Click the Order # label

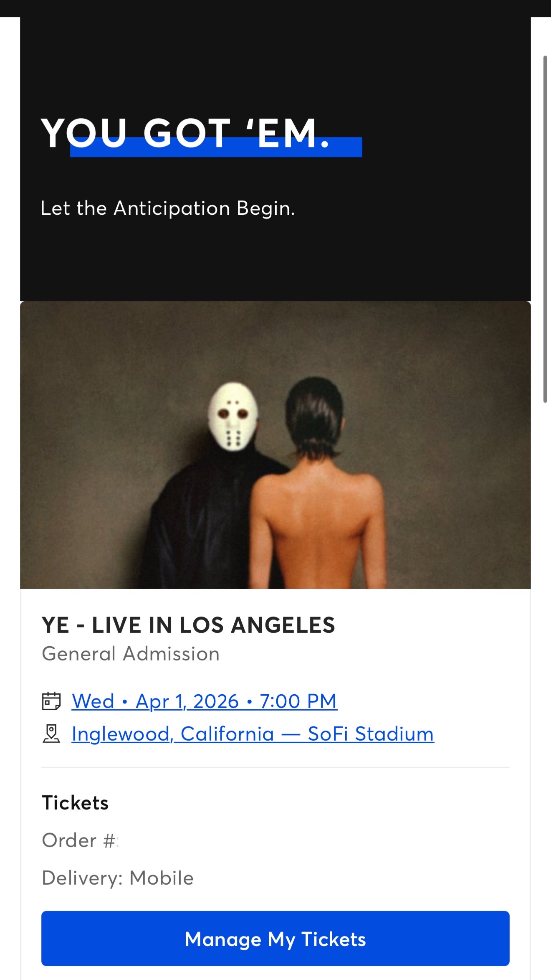(79, 840)
